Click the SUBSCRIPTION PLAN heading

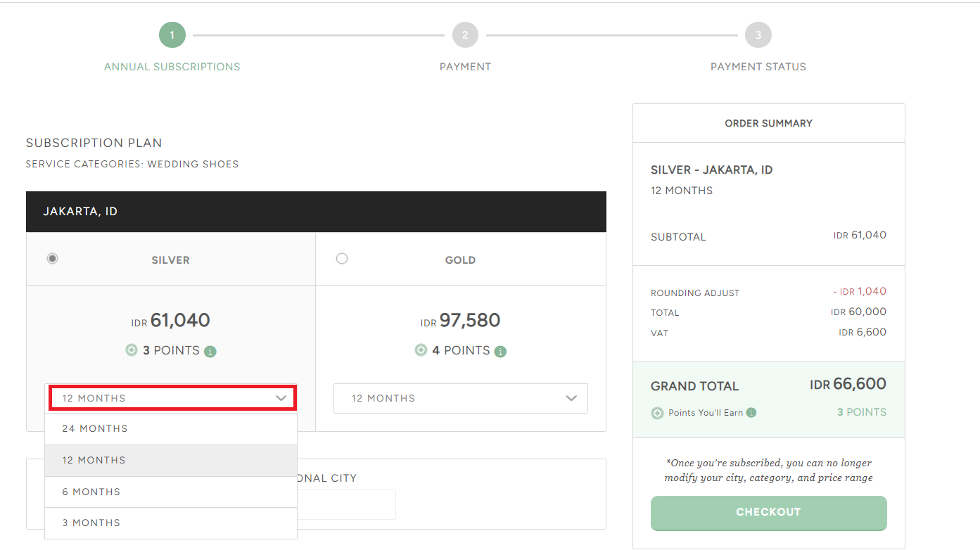pos(94,143)
